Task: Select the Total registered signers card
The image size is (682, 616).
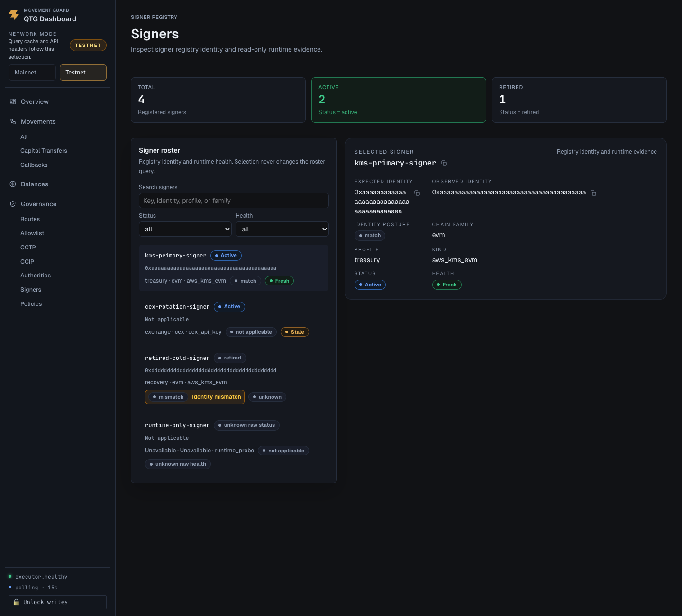Action: [218, 100]
